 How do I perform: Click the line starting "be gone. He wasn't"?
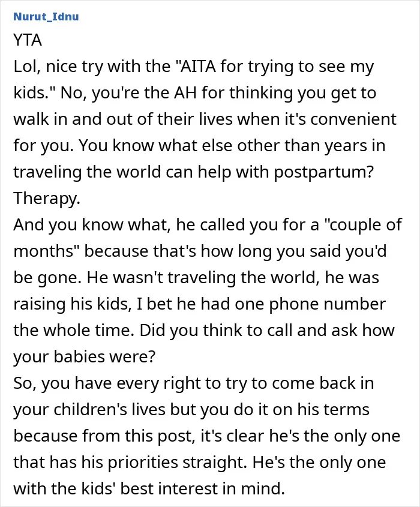[x=196, y=277]
